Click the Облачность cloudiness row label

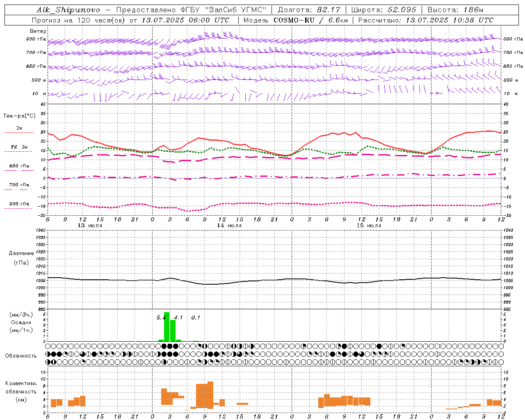click(21, 356)
